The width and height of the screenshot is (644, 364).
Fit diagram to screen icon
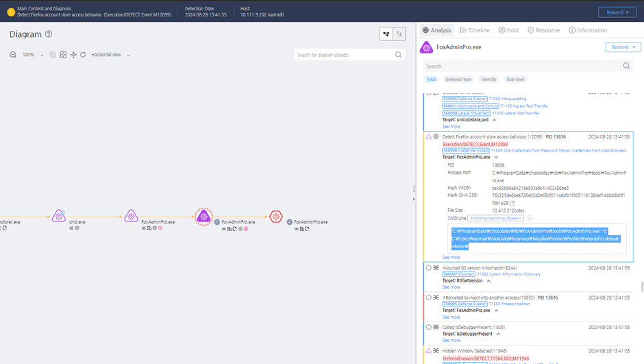click(63, 55)
